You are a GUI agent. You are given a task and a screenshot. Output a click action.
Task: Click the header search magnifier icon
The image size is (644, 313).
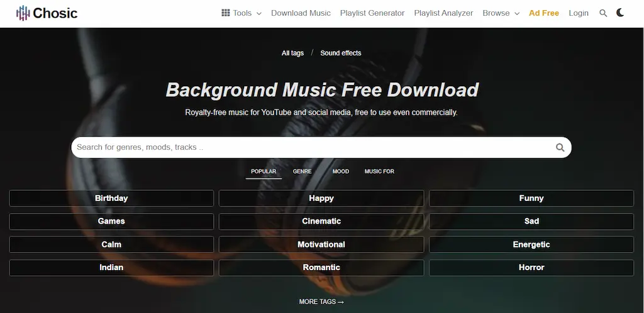(x=603, y=13)
